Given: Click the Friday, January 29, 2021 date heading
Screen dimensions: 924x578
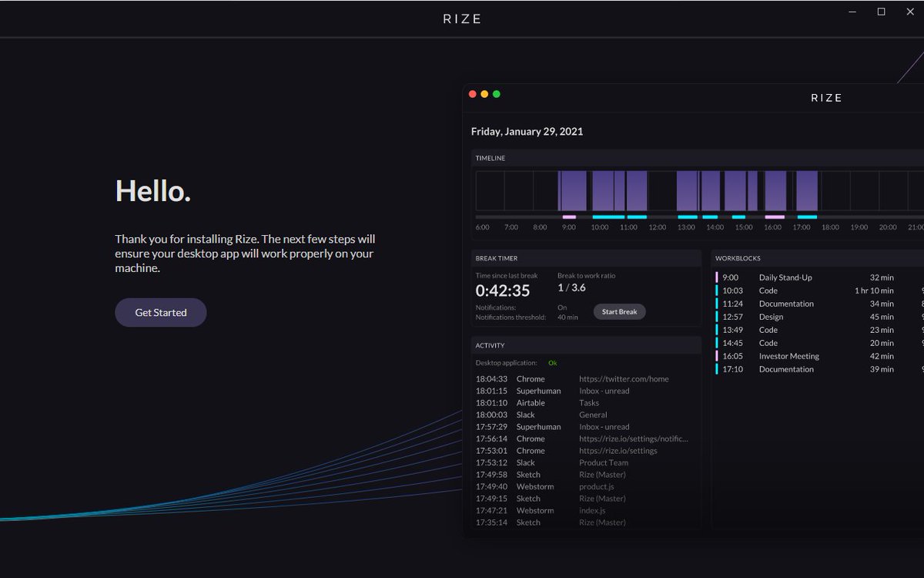Looking at the screenshot, I should point(527,131).
